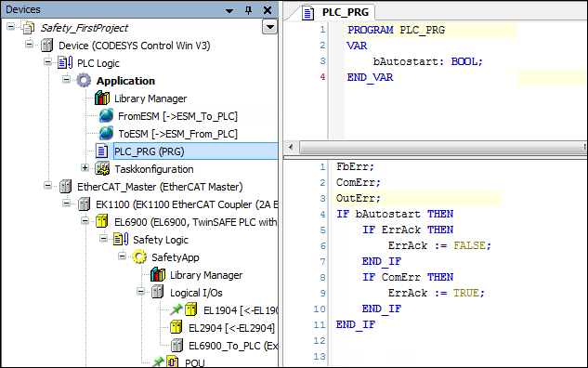This screenshot has width=588, height=368.
Task: Collapse the Device node
Action: click(x=29, y=45)
